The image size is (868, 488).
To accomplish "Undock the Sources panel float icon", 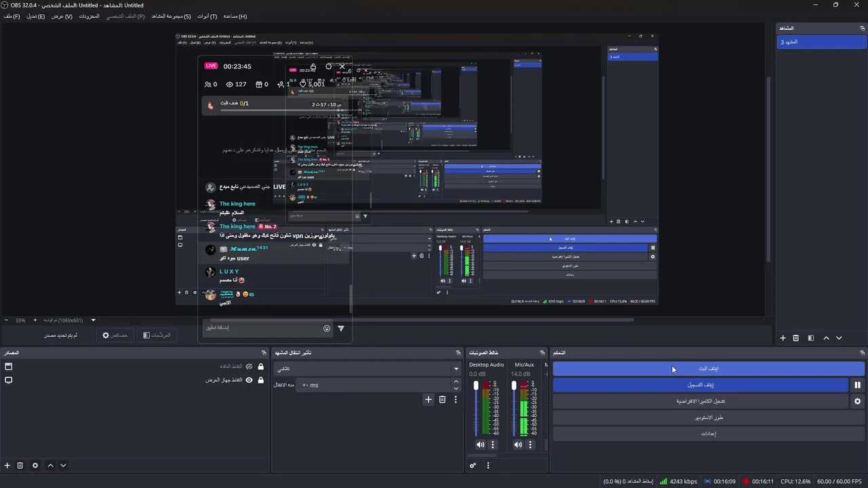I will coord(264,353).
